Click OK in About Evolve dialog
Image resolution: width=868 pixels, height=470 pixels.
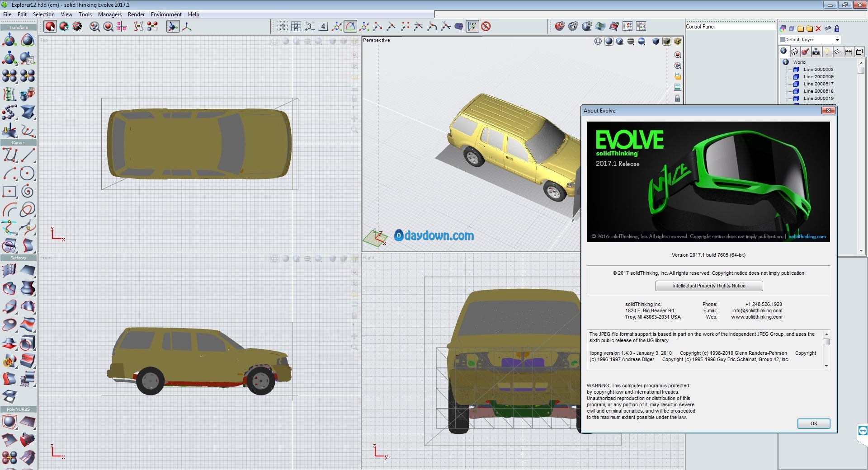[x=814, y=423]
